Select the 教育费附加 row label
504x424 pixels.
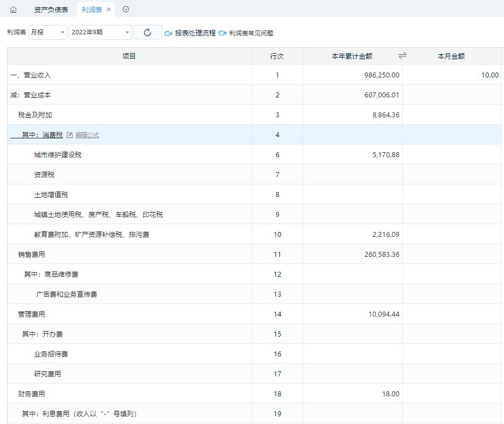tap(92, 235)
